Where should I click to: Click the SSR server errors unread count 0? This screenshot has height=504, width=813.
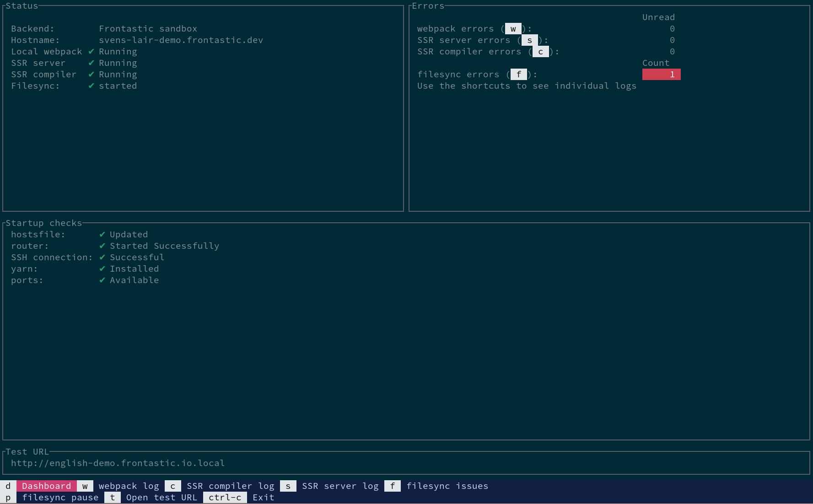coord(673,40)
